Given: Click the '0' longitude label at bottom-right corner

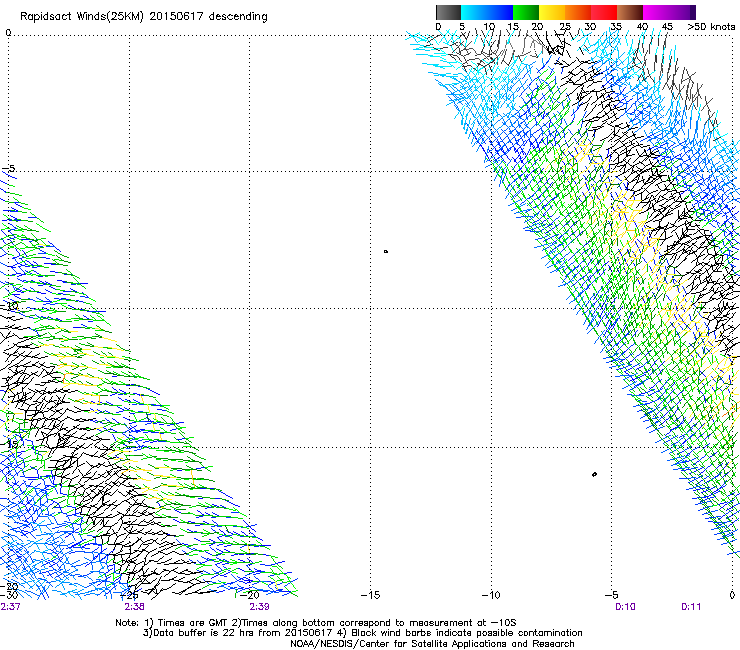Looking at the screenshot, I should [732, 595].
